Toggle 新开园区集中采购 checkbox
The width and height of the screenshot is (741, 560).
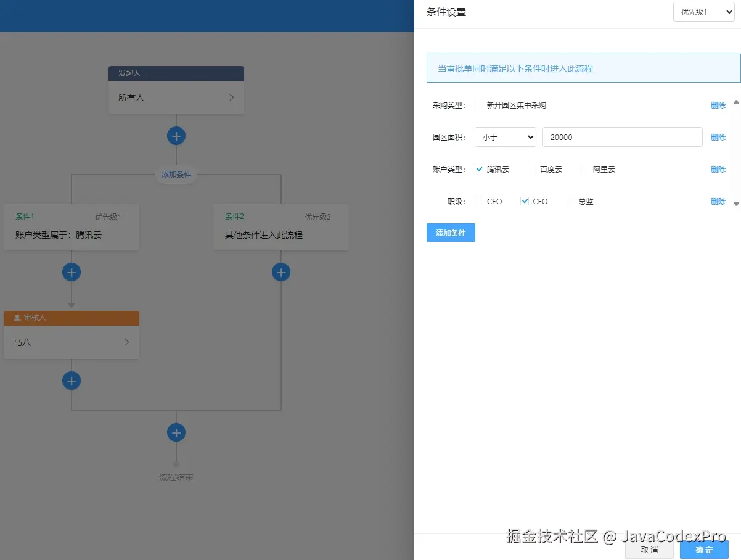(479, 105)
